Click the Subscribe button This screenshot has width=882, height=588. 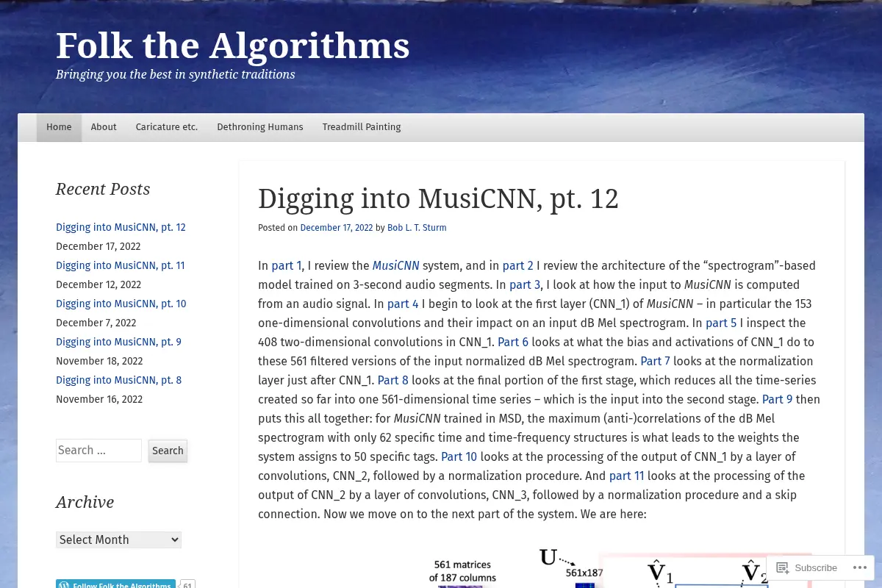point(807,567)
